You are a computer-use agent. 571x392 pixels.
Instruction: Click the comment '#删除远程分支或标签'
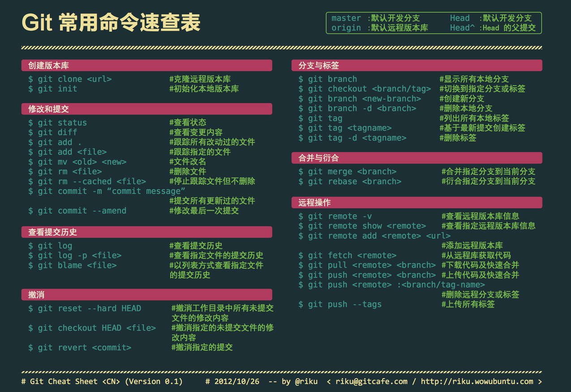tap(481, 295)
